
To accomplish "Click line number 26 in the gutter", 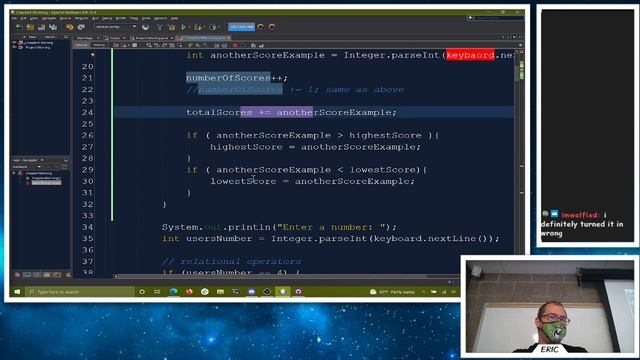I will pos(87,135).
